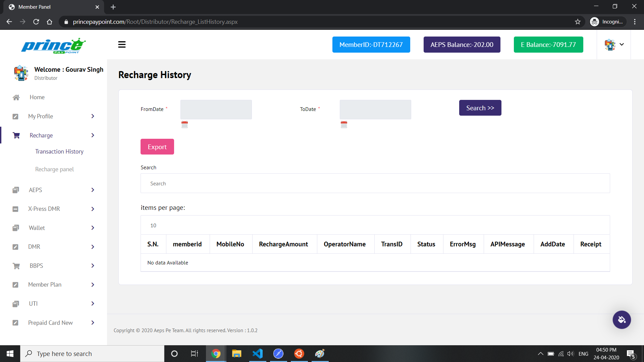This screenshot has height=362, width=644.
Task: Click the AEPS sidebar icon
Action: 16,190
